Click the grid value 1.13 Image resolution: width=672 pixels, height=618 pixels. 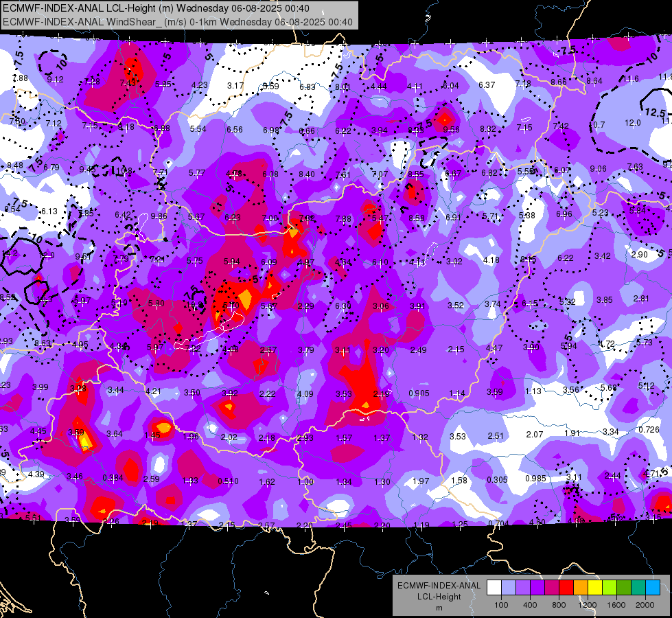pos(533,391)
